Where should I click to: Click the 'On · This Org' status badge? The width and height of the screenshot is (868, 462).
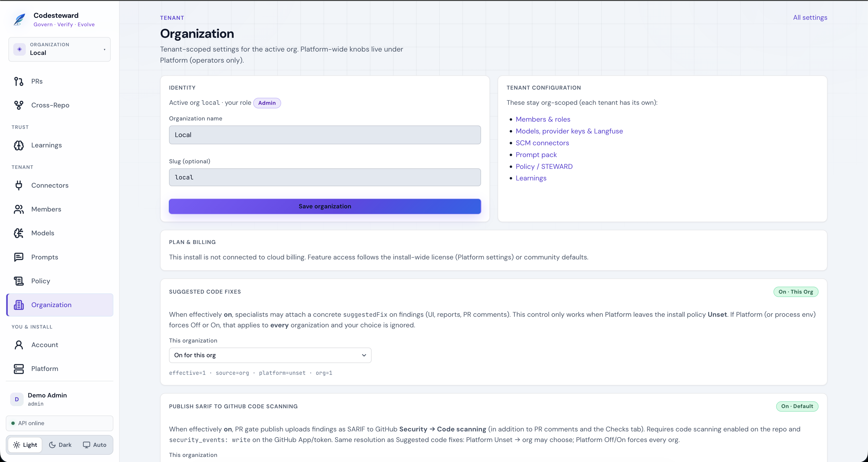[x=796, y=292]
